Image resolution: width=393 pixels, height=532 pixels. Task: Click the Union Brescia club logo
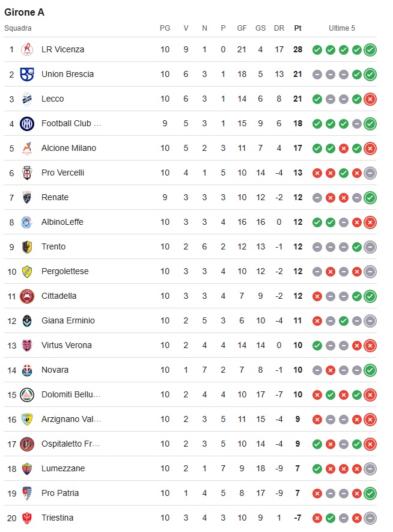pyautogui.click(x=27, y=74)
